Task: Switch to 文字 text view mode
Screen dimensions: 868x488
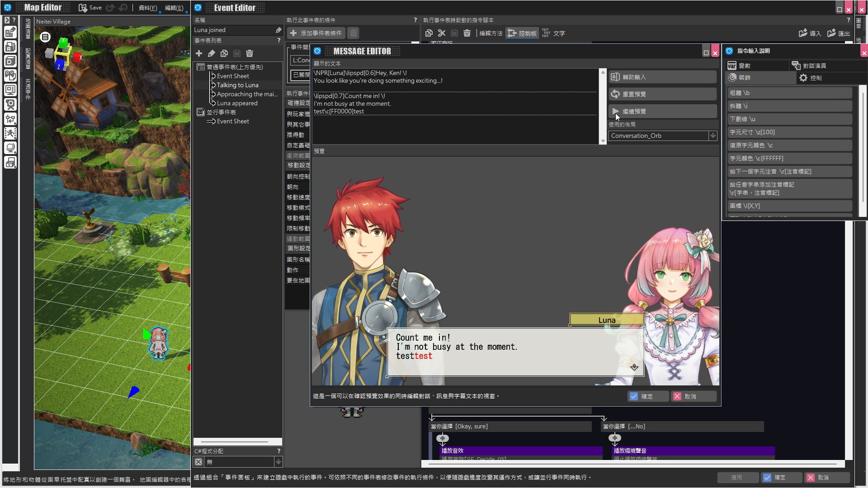Action: [x=553, y=33]
